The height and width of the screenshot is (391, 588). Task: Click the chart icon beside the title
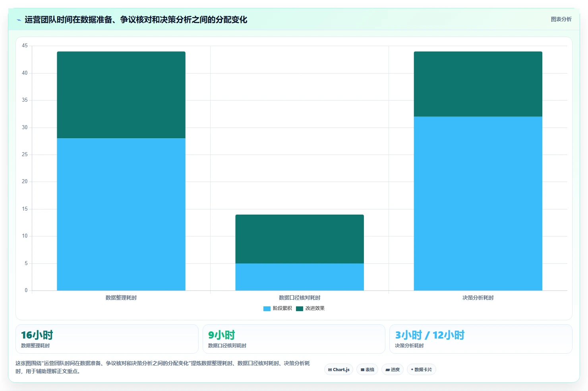[19, 20]
